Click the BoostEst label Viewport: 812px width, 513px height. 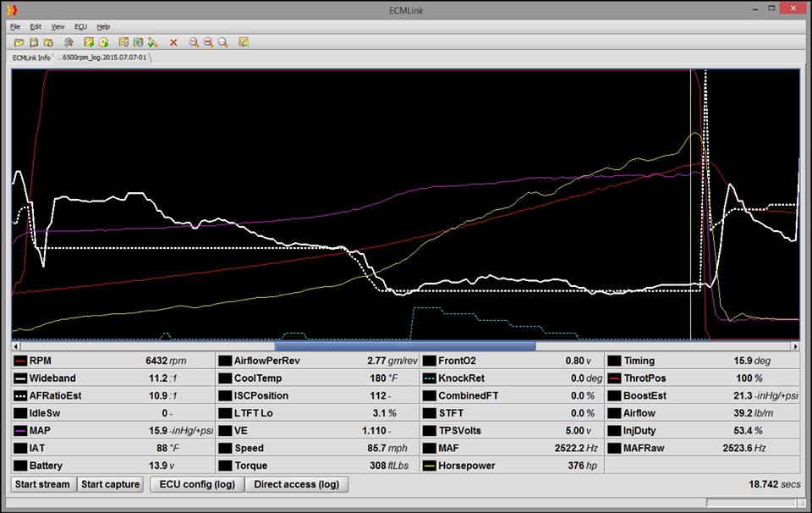click(x=645, y=395)
